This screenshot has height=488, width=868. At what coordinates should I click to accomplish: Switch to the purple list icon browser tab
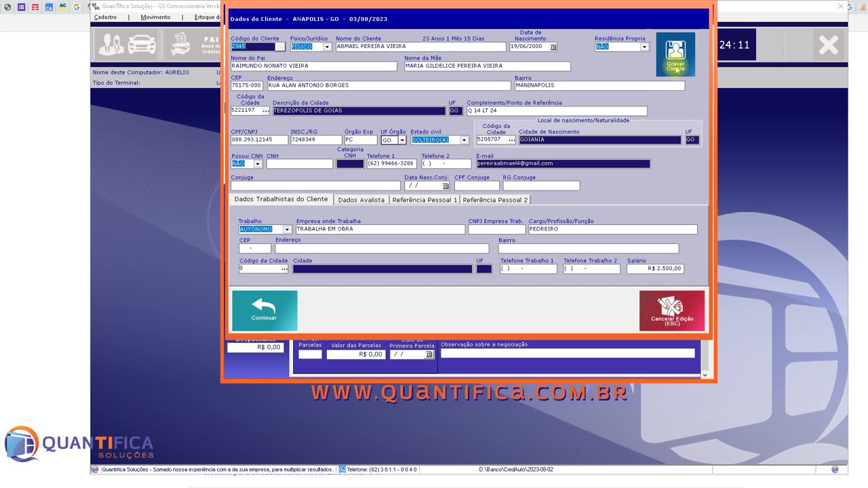coord(22,7)
